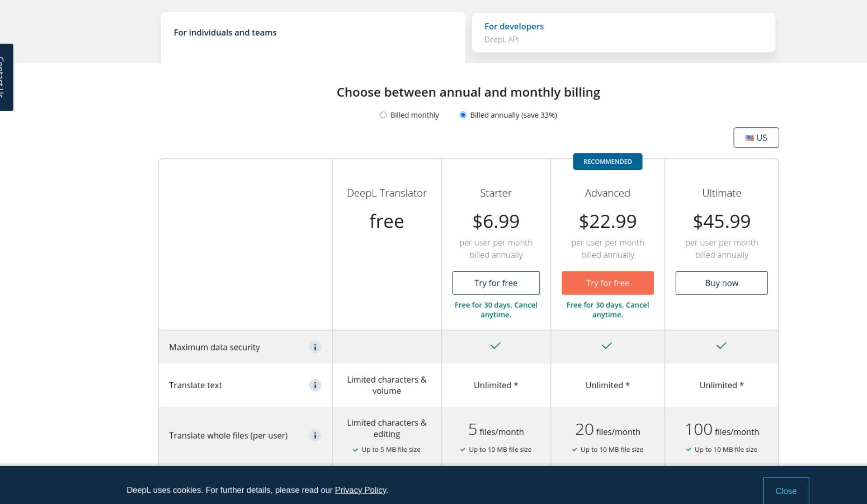This screenshot has width=867, height=504.
Task: Click the $45.99 price
Action: pos(721,221)
